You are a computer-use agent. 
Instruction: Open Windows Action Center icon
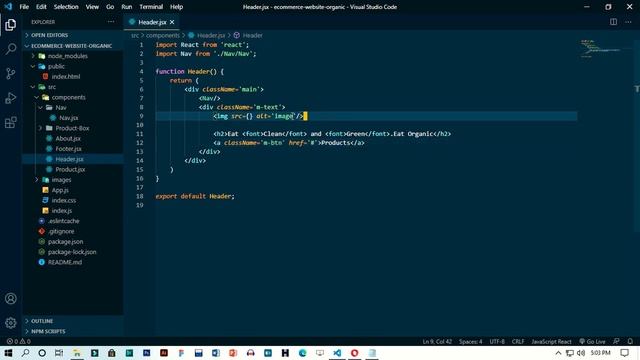624,353
